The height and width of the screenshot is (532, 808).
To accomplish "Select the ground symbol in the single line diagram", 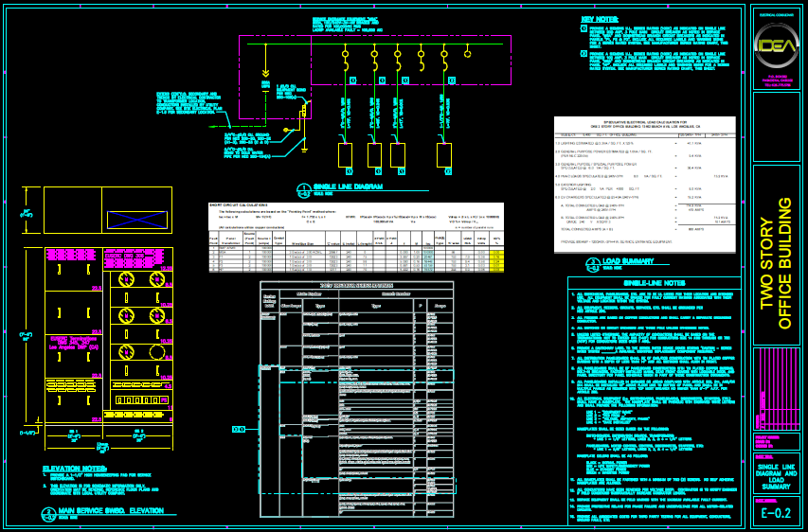I will coord(302,149).
